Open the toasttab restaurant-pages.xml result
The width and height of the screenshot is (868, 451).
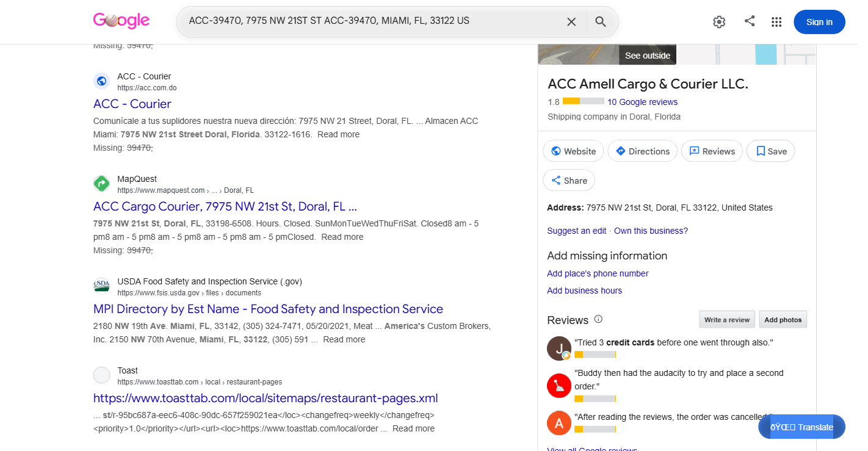point(266,399)
